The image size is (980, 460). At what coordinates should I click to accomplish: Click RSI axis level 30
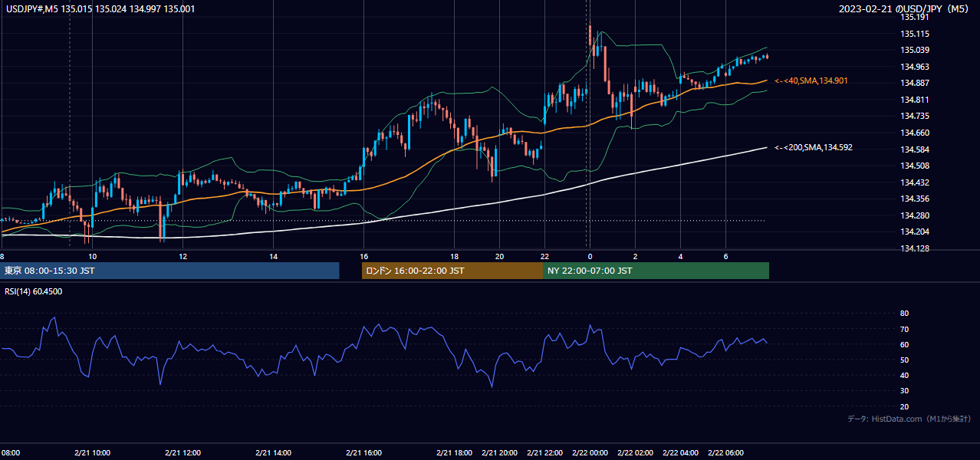coord(905,391)
